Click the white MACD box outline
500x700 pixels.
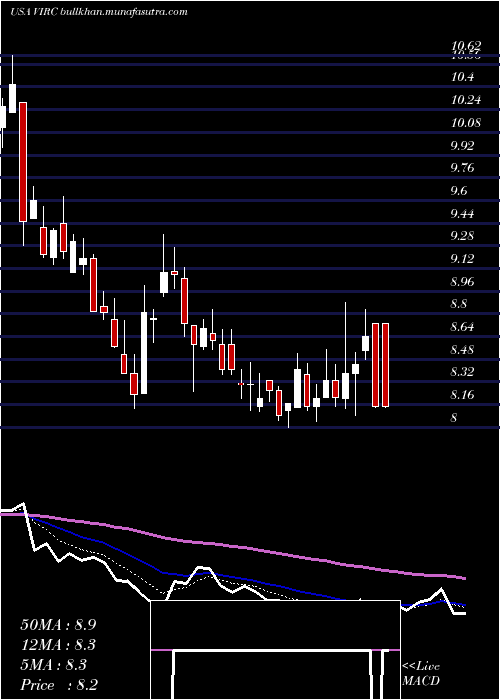275,650
